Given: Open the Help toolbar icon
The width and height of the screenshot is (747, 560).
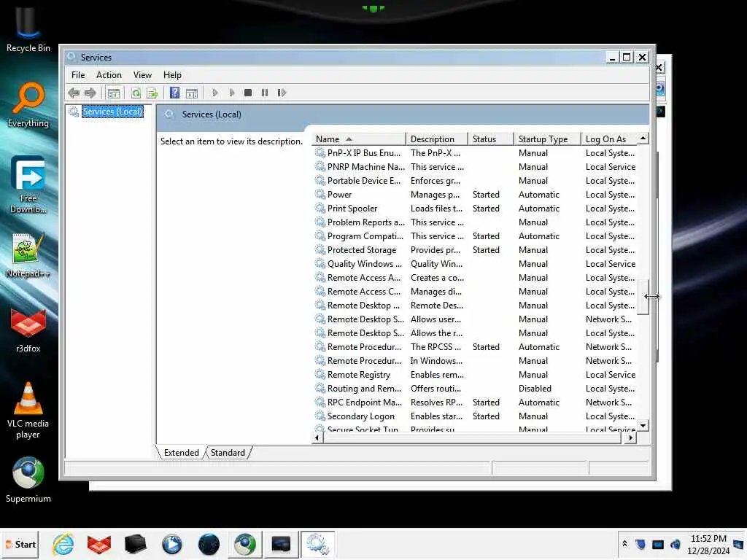Looking at the screenshot, I should (x=175, y=93).
